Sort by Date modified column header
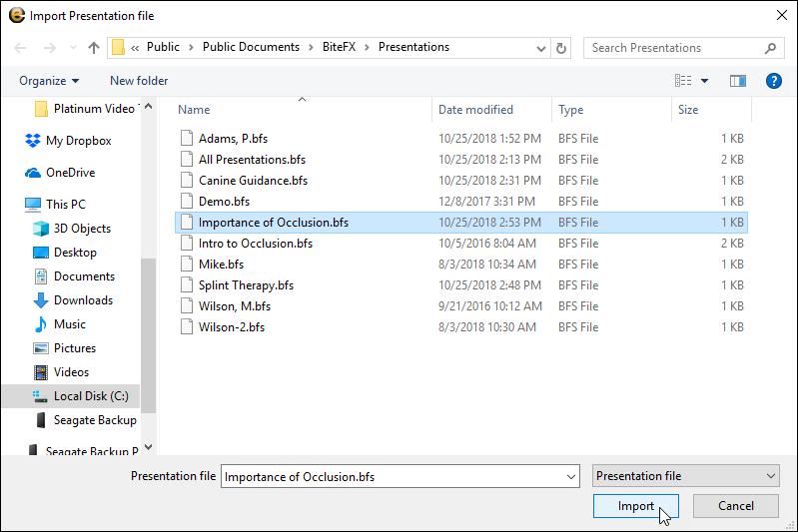Viewport: 798px width, 532px height. click(476, 110)
